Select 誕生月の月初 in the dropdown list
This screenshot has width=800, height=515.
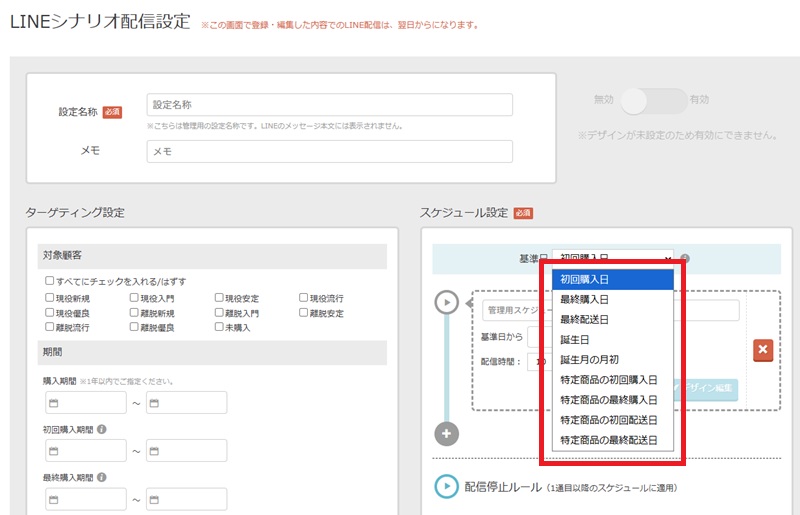[x=613, y=359]
